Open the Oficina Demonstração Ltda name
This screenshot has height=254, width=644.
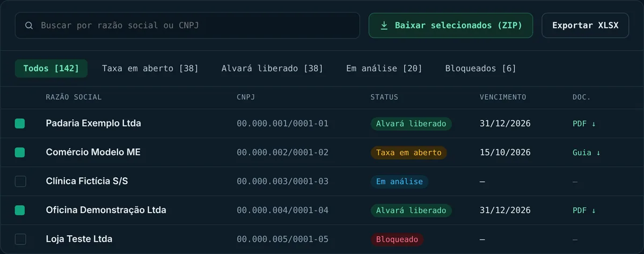[106, 210]
